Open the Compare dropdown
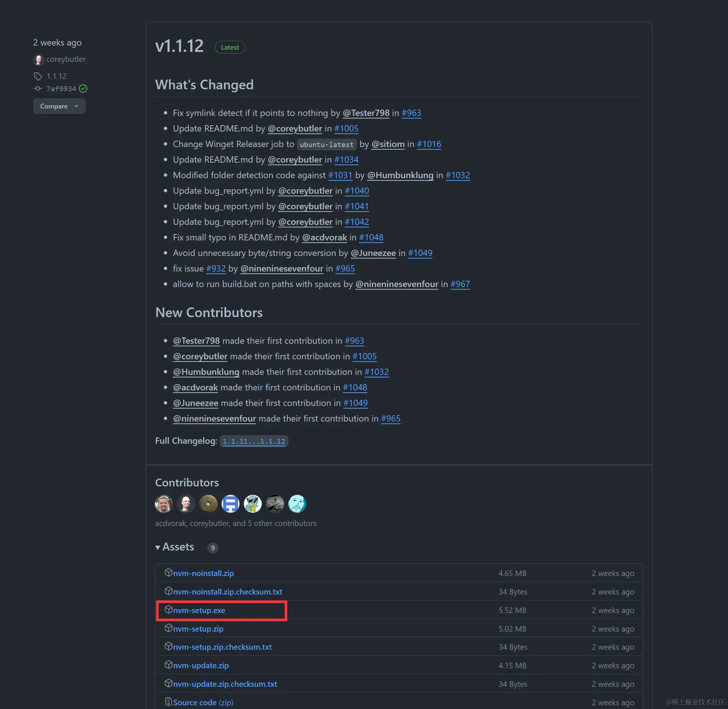 59,107
